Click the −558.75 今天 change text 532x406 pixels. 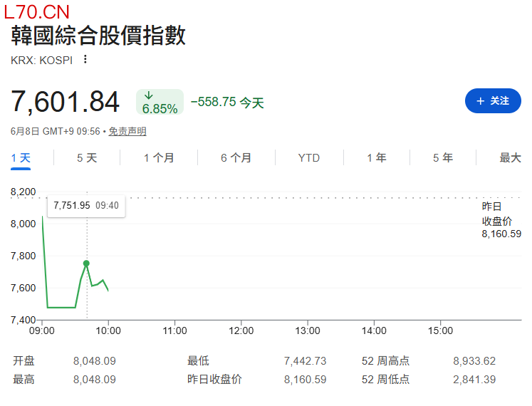click(227, 102)
